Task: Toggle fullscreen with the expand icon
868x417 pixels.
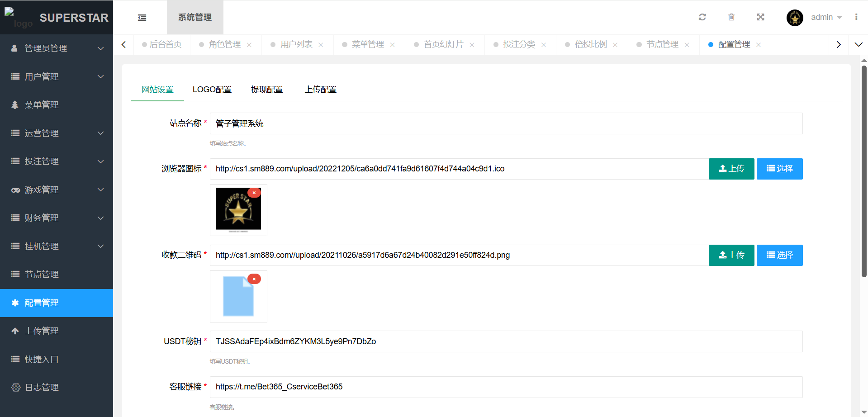Action: pyautogui.click(x=760, y=17)
